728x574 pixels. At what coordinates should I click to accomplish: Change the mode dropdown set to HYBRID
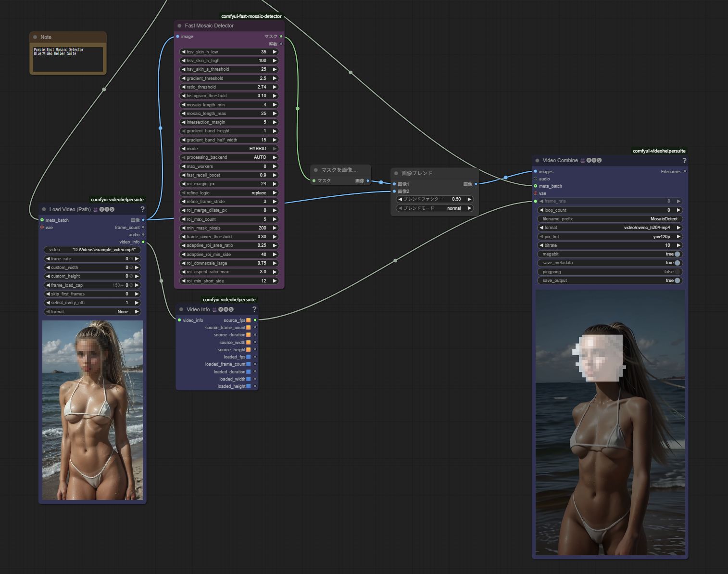(x=229, y=149)
